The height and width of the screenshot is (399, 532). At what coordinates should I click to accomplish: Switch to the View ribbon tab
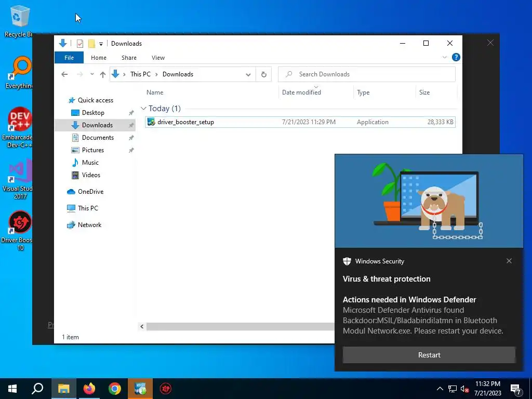[x=158, y=58]
